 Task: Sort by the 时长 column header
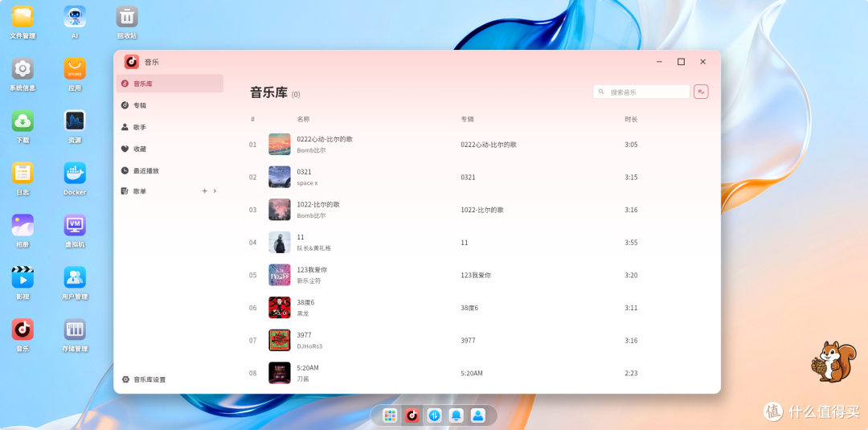631,119
